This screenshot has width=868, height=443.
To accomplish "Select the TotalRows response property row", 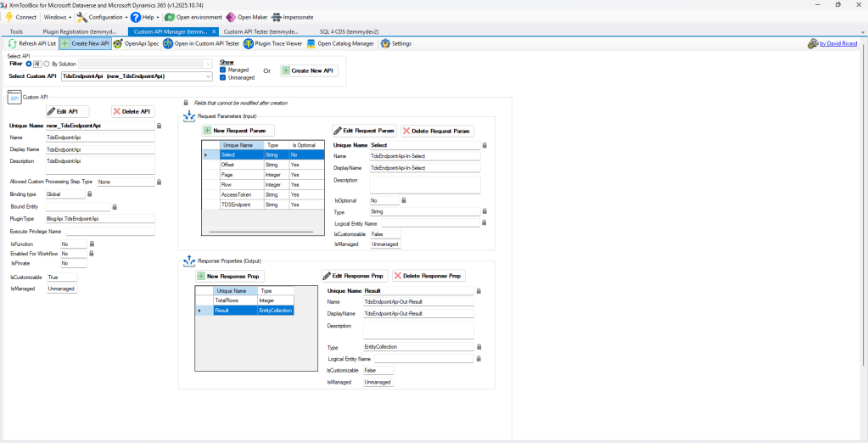I will [x=244, y=300].
